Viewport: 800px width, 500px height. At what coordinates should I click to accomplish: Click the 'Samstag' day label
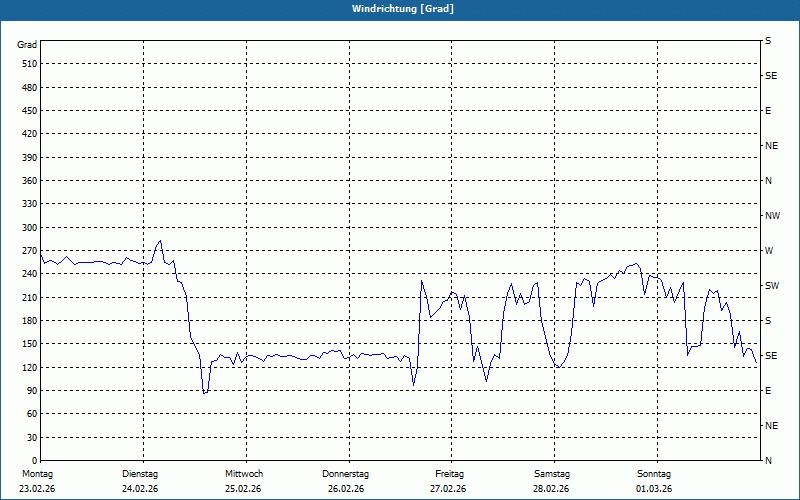pyautogui.click(x=552, y=474)
